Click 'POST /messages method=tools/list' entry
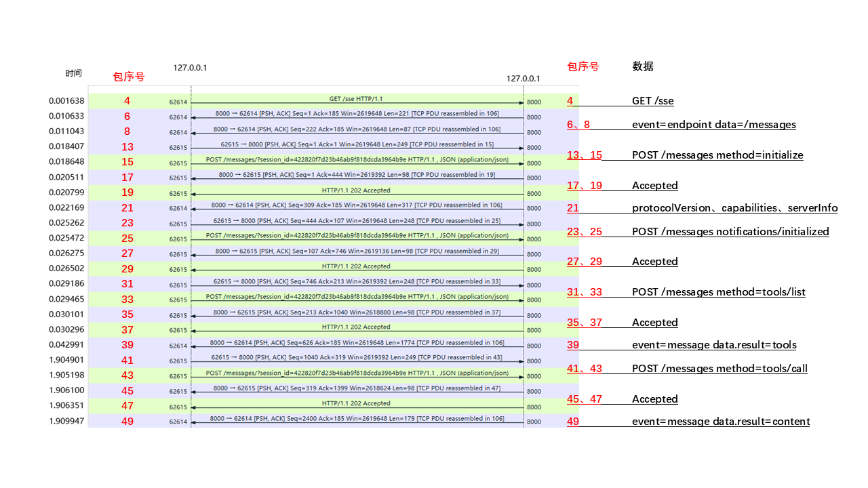The width and height of the screenshot is (868, 488). click(719, 292)
